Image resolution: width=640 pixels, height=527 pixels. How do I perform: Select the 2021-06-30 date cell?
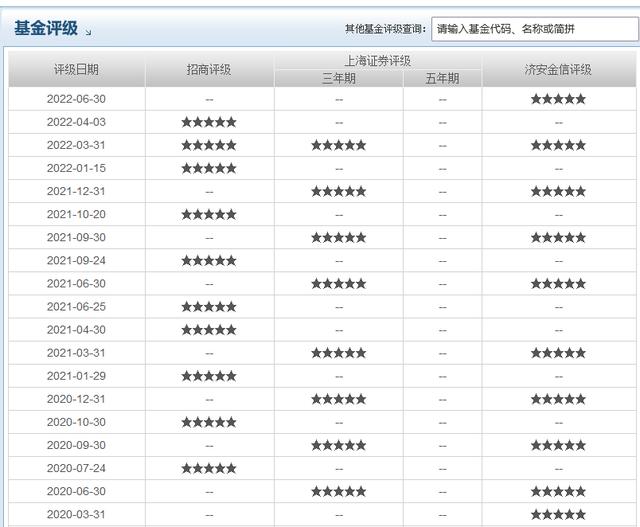point(76,283)
